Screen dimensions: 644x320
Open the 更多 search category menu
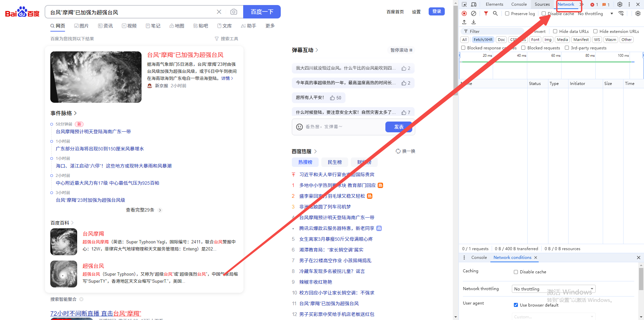(270, 26)
